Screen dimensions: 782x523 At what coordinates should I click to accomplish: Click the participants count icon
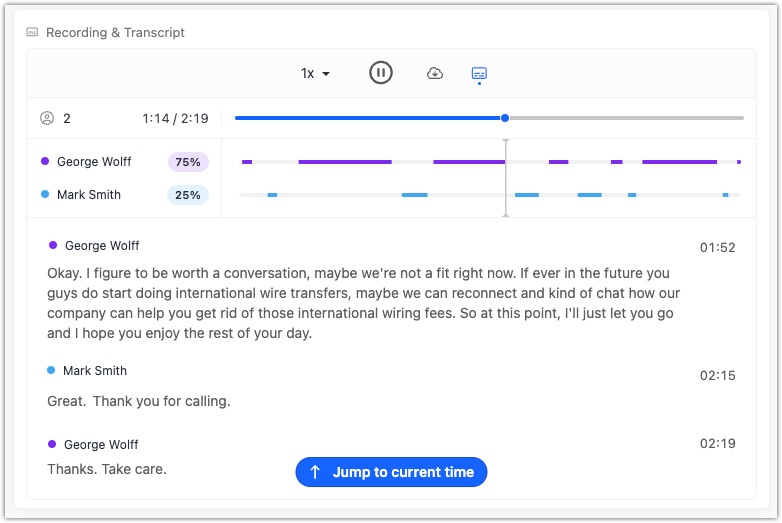(x=47, y=118)
